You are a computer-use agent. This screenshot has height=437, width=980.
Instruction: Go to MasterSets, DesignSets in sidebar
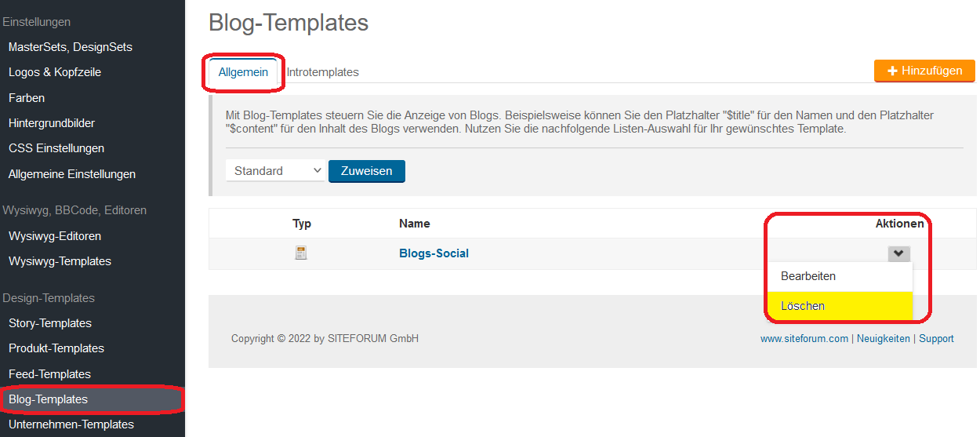[71, 47]
